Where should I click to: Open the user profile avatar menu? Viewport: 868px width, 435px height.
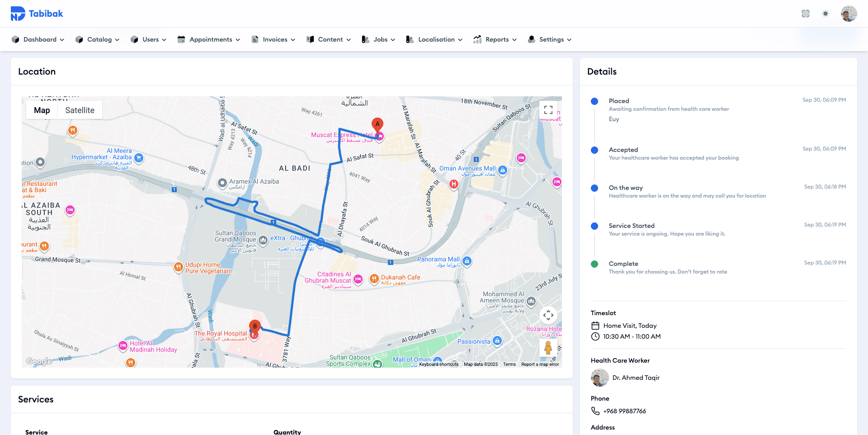849,14
